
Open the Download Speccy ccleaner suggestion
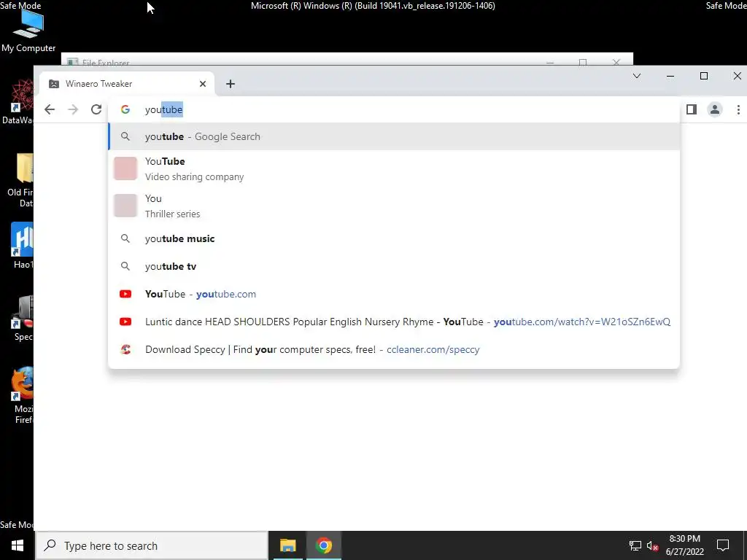394,349
